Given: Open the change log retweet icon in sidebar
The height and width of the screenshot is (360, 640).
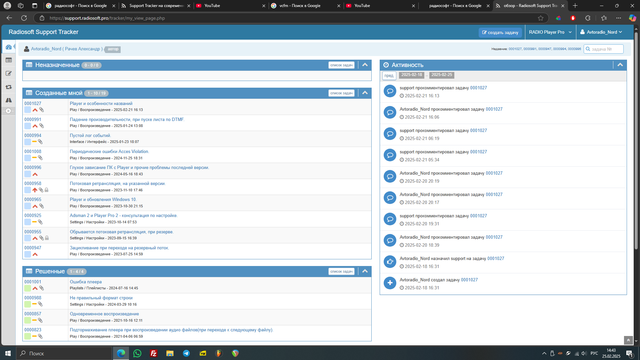Looking at the screenshot, I should tap(9, 87).
